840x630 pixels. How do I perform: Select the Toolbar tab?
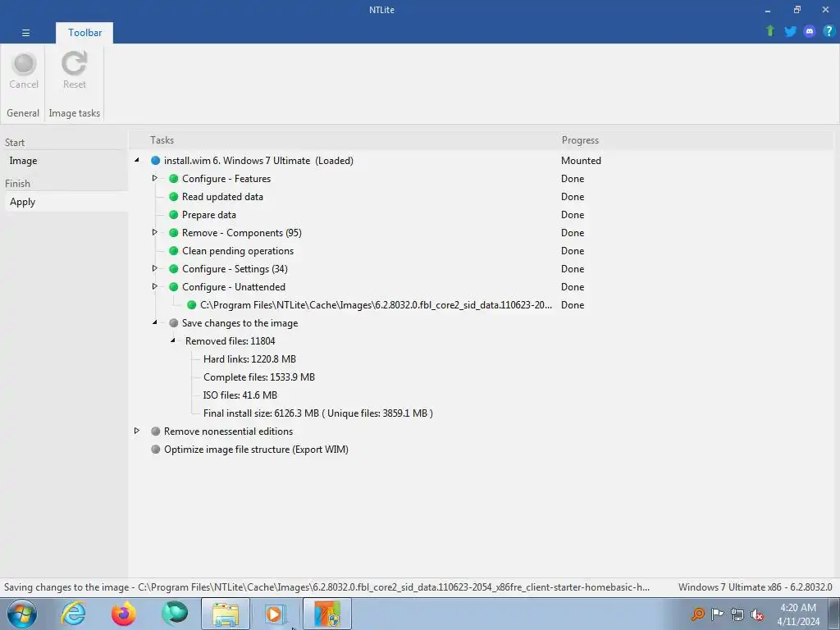(84, 33)
